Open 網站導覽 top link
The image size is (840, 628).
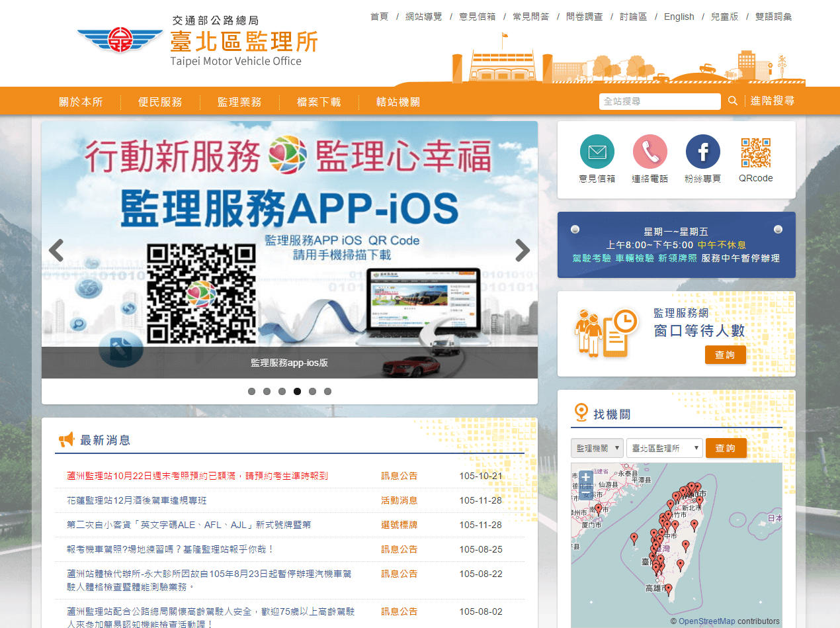424,17
